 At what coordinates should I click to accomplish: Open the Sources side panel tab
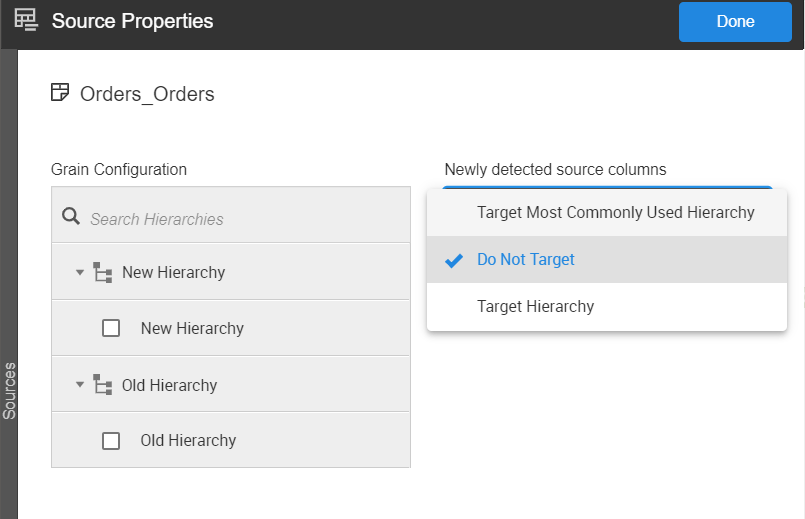[x=9, y=390]
